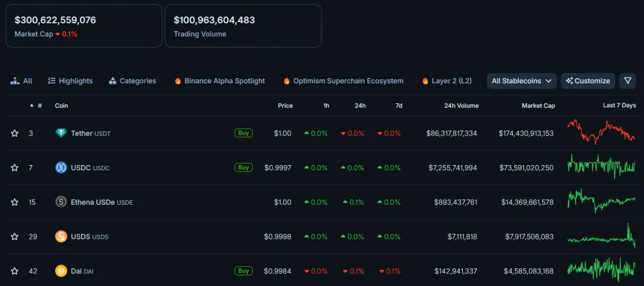This screenshot has height=286, width=644.
Task: Click the Ethena USDe coin logo
Action: [x=61, y=202]
